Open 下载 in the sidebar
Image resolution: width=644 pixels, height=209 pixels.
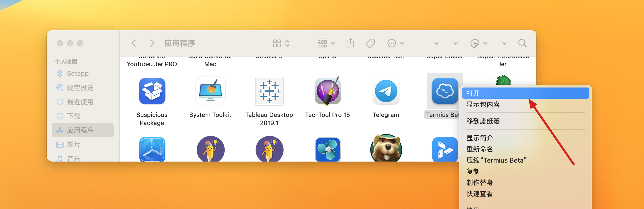point(74,116)
